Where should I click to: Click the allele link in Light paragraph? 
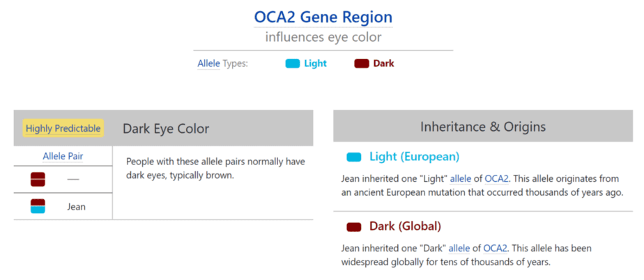pyautogui.click(x=461, y=179)
